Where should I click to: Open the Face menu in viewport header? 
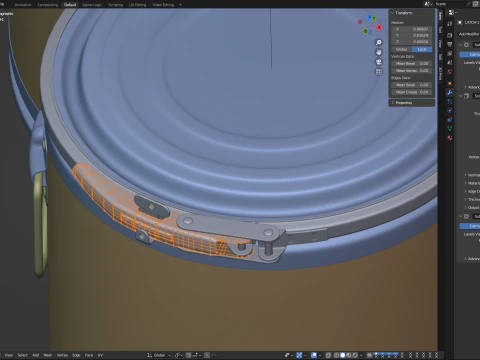(x=89, y=355)
